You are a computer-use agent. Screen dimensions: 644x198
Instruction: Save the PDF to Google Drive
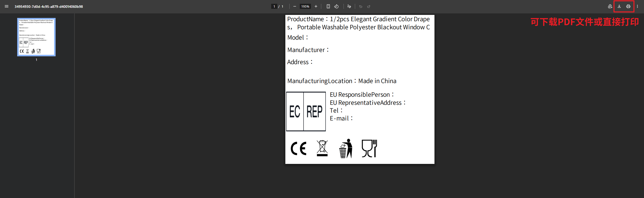tap(610, 7)
